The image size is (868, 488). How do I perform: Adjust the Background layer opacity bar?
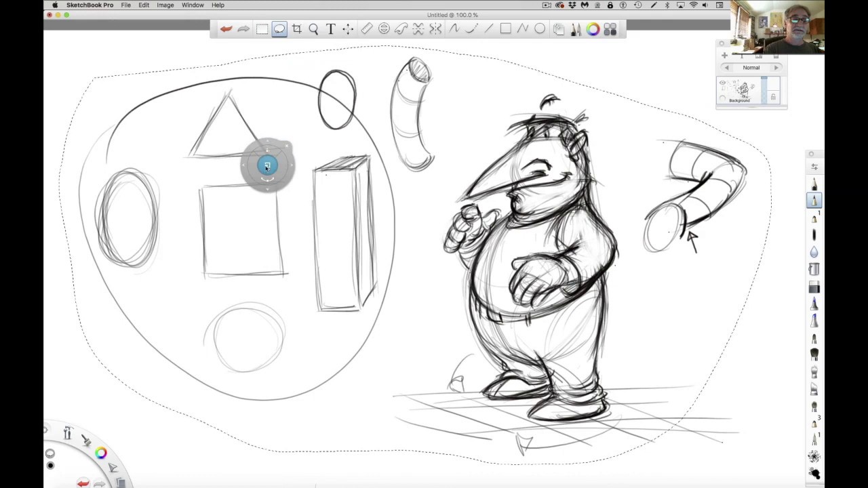tap(764, 90)
